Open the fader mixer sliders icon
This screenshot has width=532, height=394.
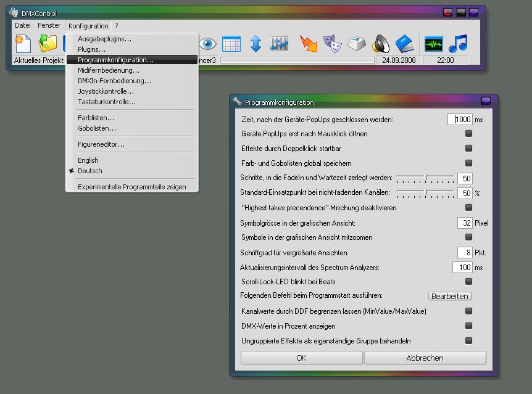tap(280, 44)
